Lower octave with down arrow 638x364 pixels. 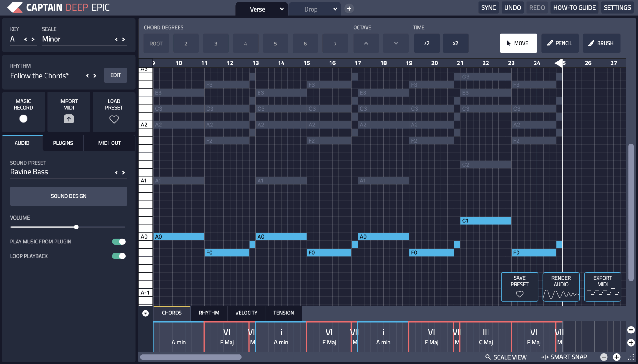click(x=396, y=43)
